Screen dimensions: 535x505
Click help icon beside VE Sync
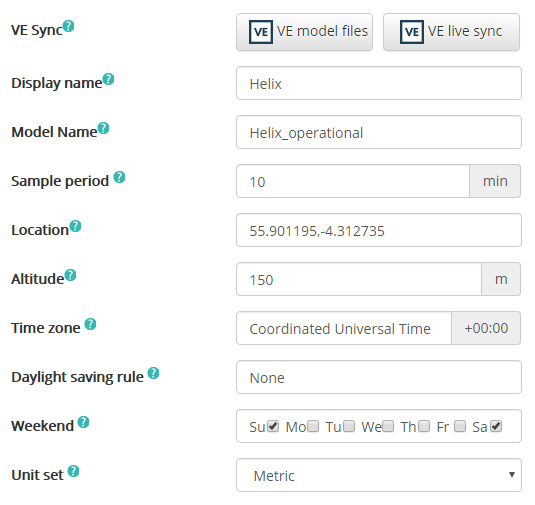[68, 26]
